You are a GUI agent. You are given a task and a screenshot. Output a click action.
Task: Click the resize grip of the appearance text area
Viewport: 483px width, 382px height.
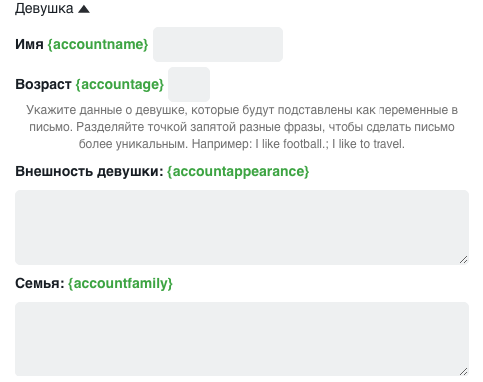coord(463,259)
